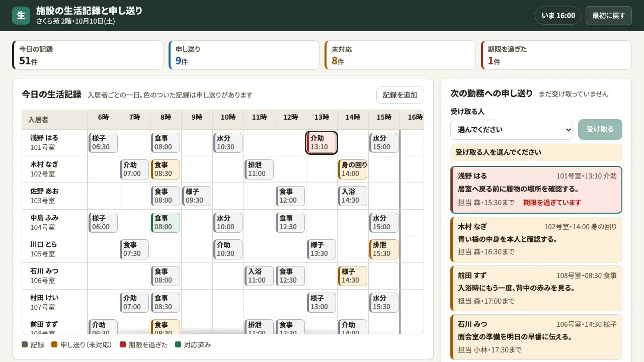
Task: Select 石川 みつ 入浴 11:00 record
Action: click(259, 276)
